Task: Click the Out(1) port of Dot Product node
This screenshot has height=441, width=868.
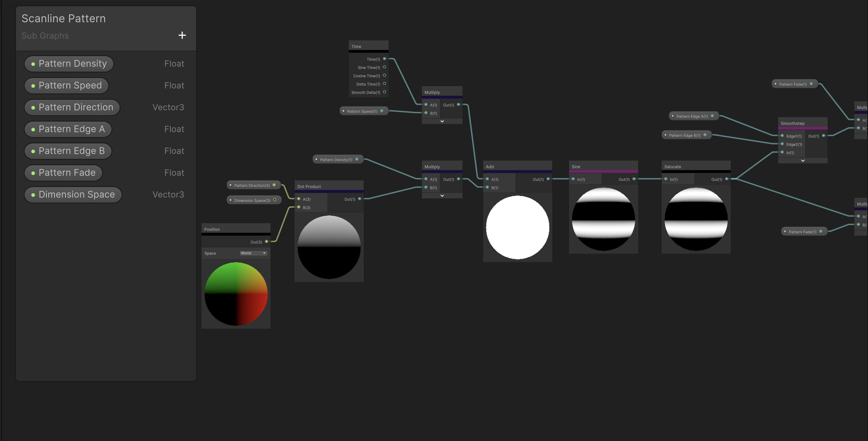Action: 359,199
